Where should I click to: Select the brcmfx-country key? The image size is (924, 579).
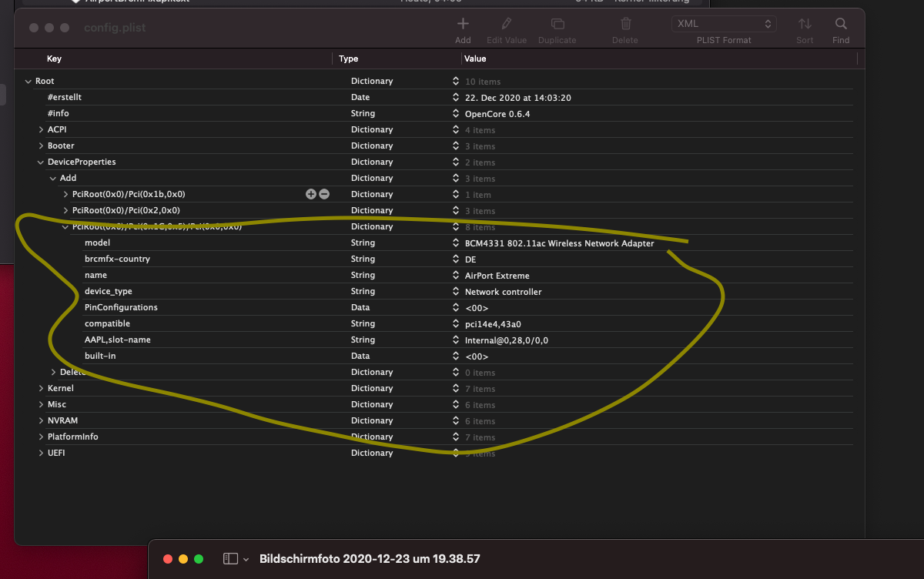(x=117, y=259)
